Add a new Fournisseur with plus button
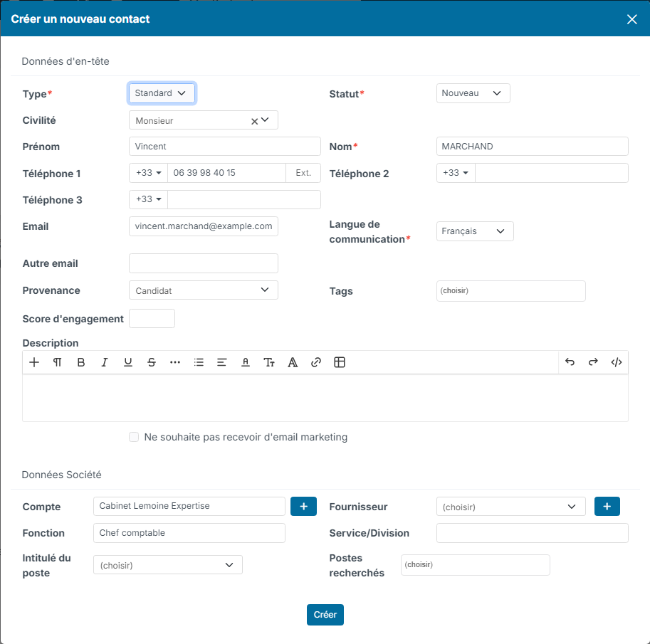 pos(607,507)
